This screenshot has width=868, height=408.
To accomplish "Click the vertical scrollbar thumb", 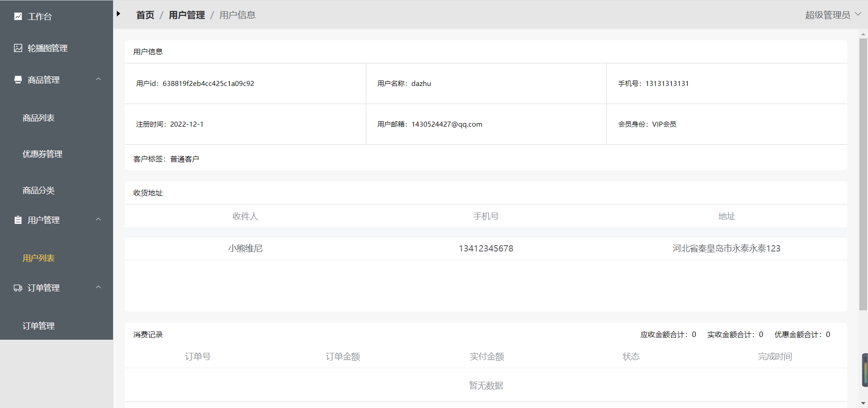I will click(863, 174).
